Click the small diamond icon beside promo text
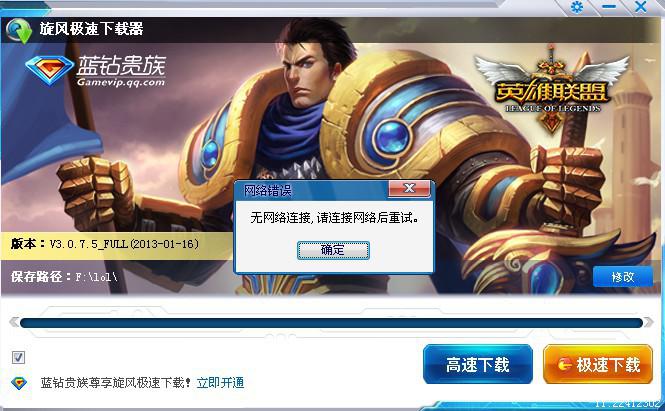 [x=19, y=383]
